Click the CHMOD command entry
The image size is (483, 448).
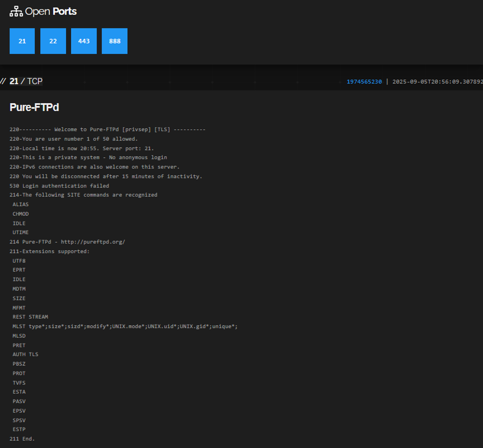point(21,214)
